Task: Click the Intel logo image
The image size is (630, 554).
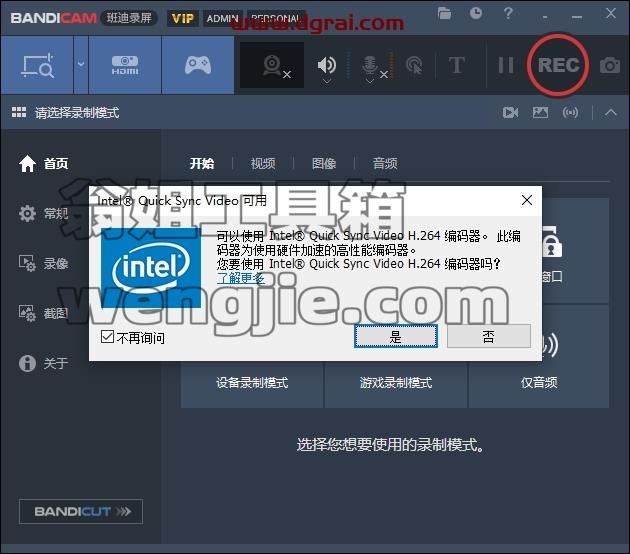Action: click(x=151, y=268)
